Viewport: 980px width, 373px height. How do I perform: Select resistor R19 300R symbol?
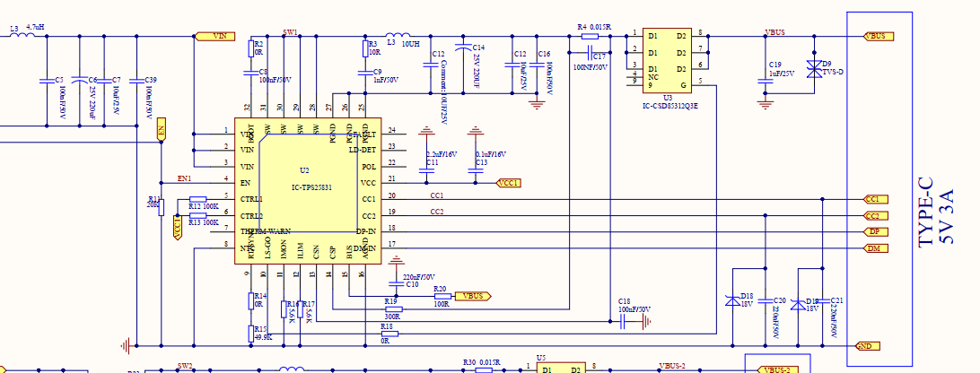tap(394, 308)
